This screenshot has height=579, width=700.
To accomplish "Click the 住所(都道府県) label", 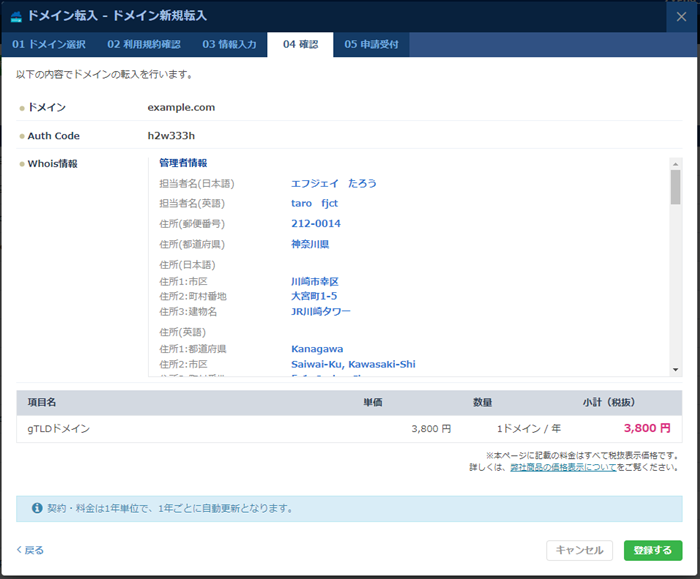I will click(x=192, y=244).
